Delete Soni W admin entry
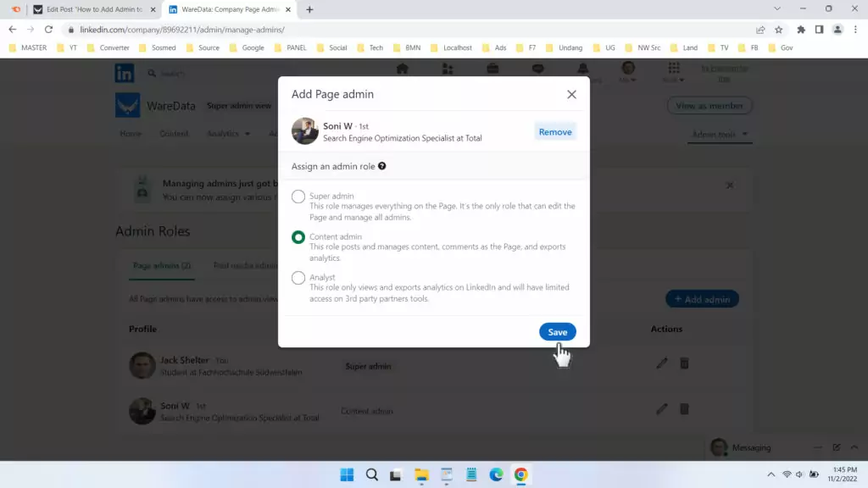Screen dimensions: 868x488 [684, 409]
